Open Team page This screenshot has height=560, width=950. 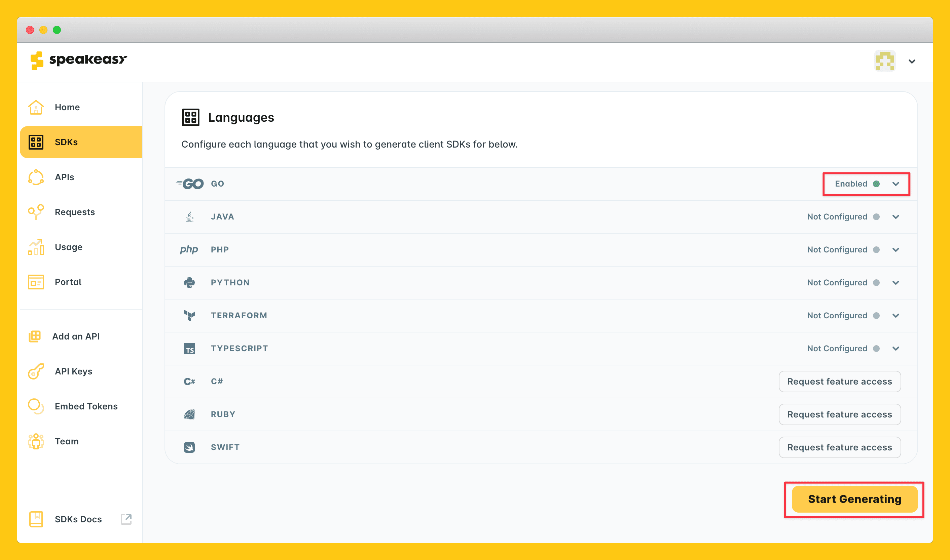(x=81, y=441)
